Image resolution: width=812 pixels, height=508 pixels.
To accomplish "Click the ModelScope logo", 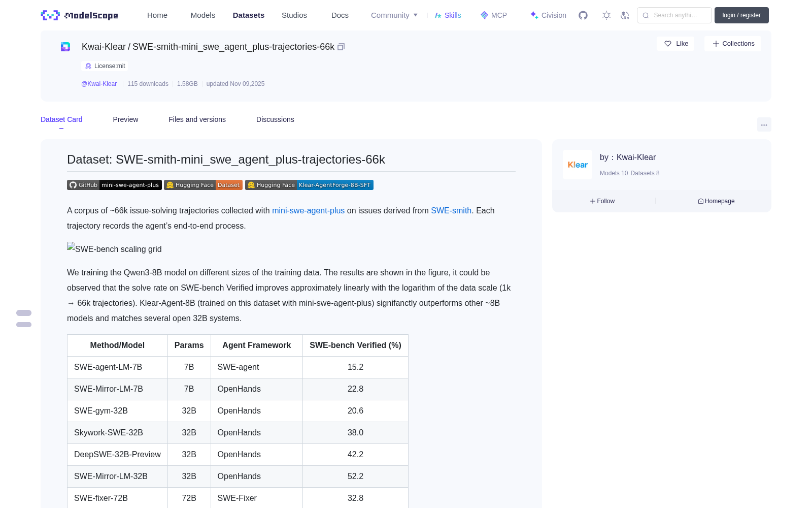I will (x=79, y=15).
